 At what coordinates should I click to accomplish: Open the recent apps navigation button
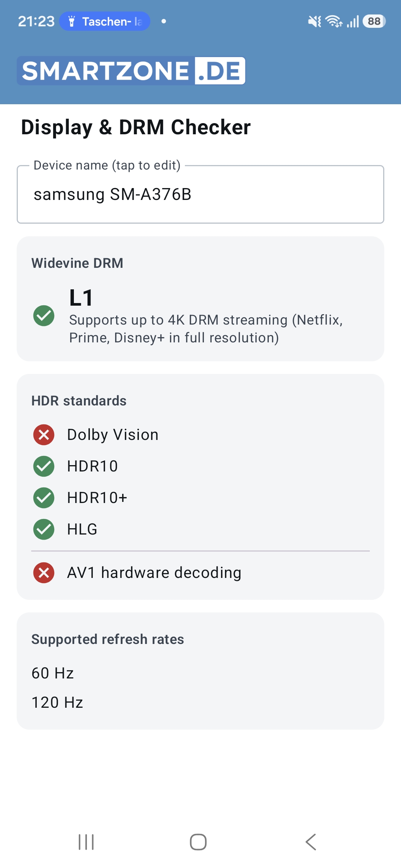pyautogui.click(x=86, y=842)
